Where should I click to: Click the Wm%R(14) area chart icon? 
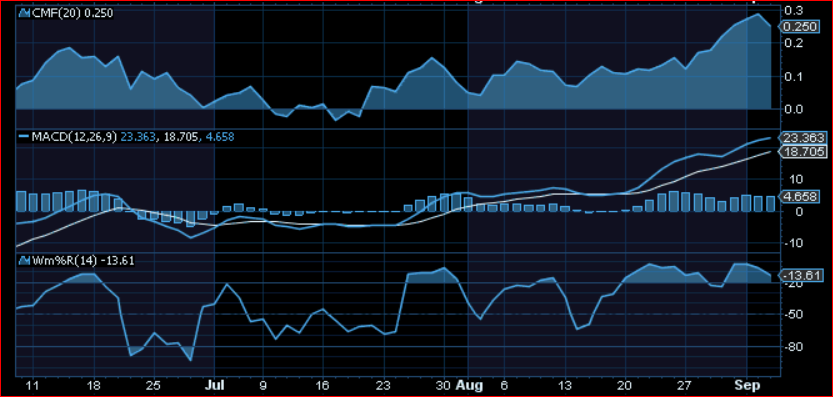point(24,260)
